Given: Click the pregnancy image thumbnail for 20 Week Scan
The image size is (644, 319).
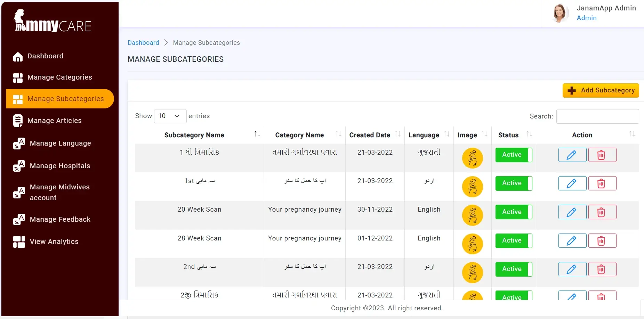Looking at the screenshot, I should 472,215.
